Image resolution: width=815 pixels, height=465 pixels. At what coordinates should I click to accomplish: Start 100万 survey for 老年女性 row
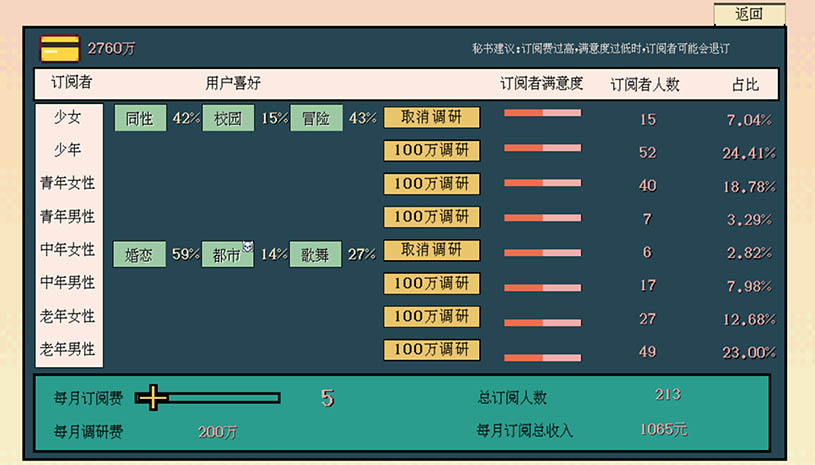tap(431, 317)
